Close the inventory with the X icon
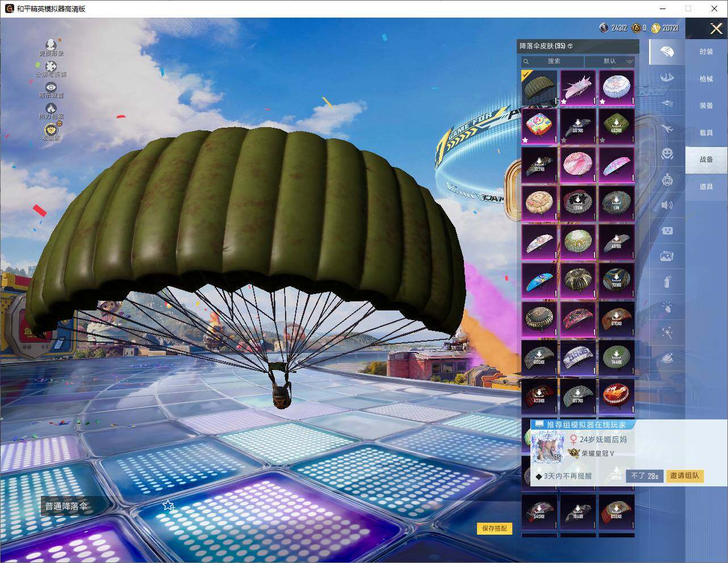 717,28
